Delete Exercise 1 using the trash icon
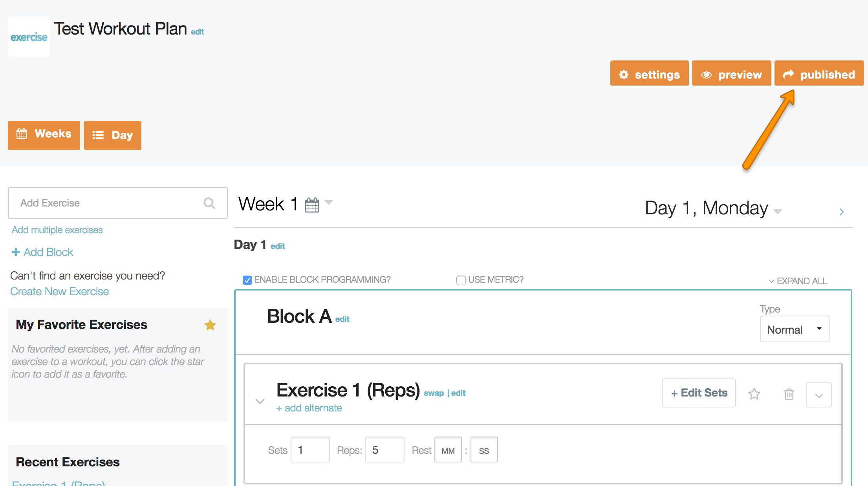868x486 pixels. coord(789,394)
